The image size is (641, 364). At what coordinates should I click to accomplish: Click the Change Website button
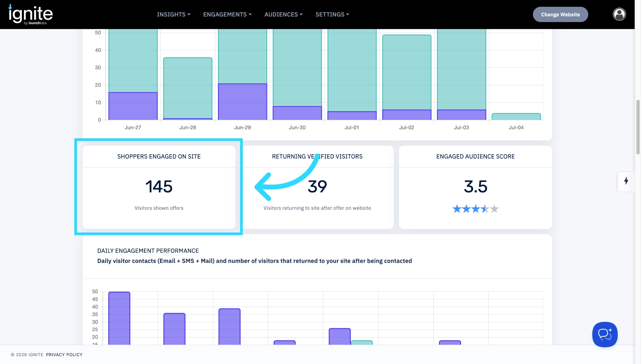(560, 15)
